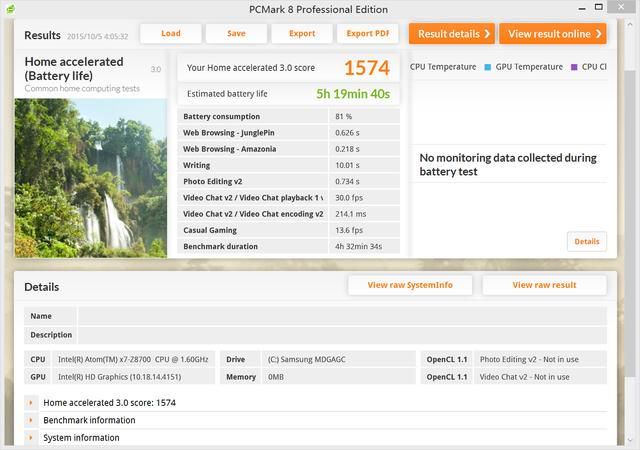Click Photo Editing v2 - Not in use
This screenshot has width=640, height=450.
[x=529, y=359]
